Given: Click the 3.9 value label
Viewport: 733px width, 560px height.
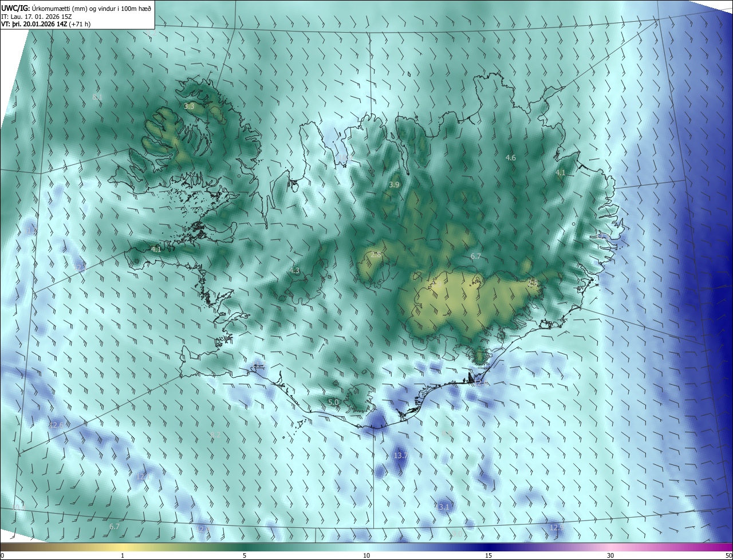Looking at the screenshot, I should point(394,184).
